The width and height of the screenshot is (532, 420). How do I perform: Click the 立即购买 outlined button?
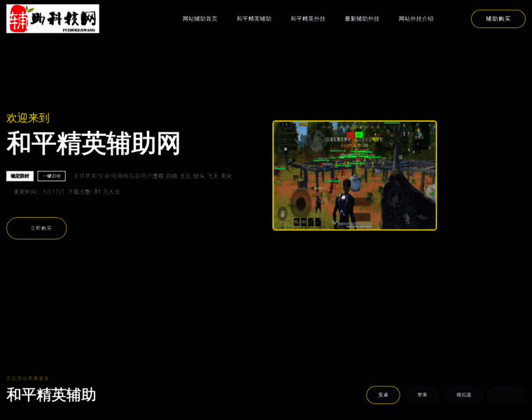[36, 228]
